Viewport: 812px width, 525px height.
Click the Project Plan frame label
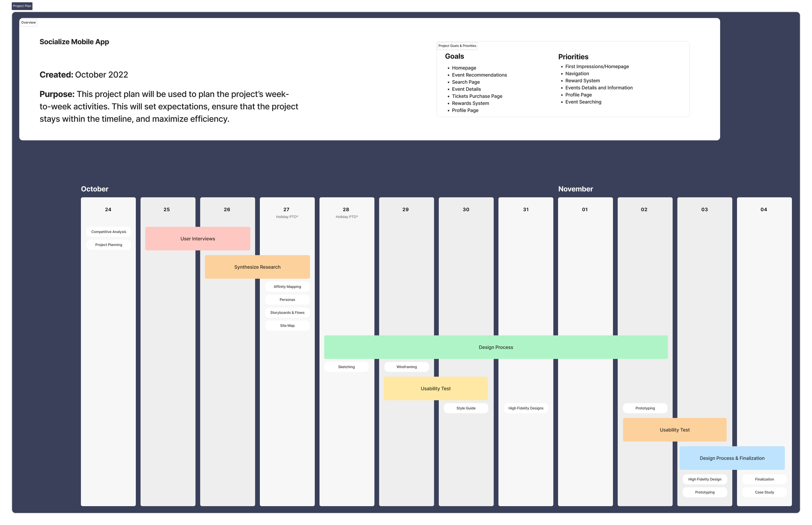22,6
